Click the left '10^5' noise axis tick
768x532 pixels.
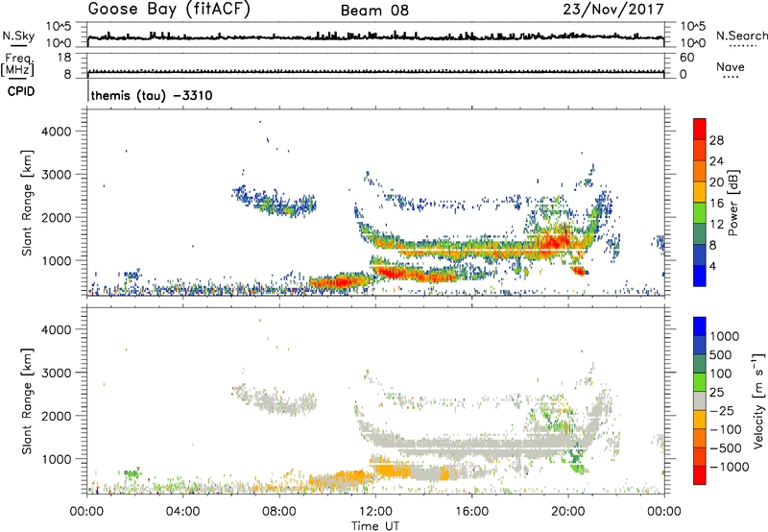click(x=59, y=26)
